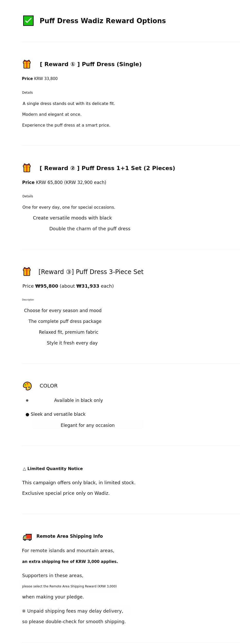Click the gift icon beside Reward ② 1+1 Set
Viewport: 240px width, 644px height.
tap(27, 168)
